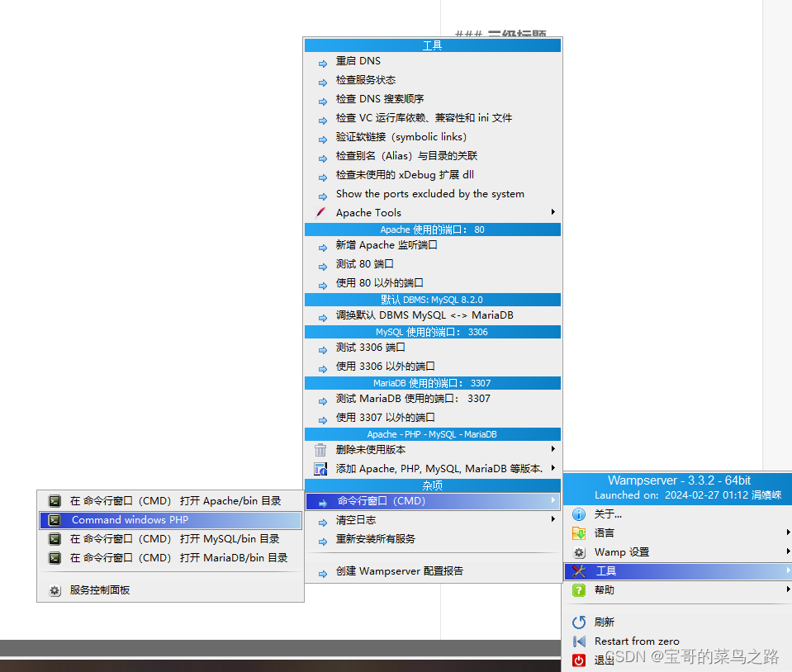
Task: Select 使用 3306 以外的端口
Action: [433, 366]
